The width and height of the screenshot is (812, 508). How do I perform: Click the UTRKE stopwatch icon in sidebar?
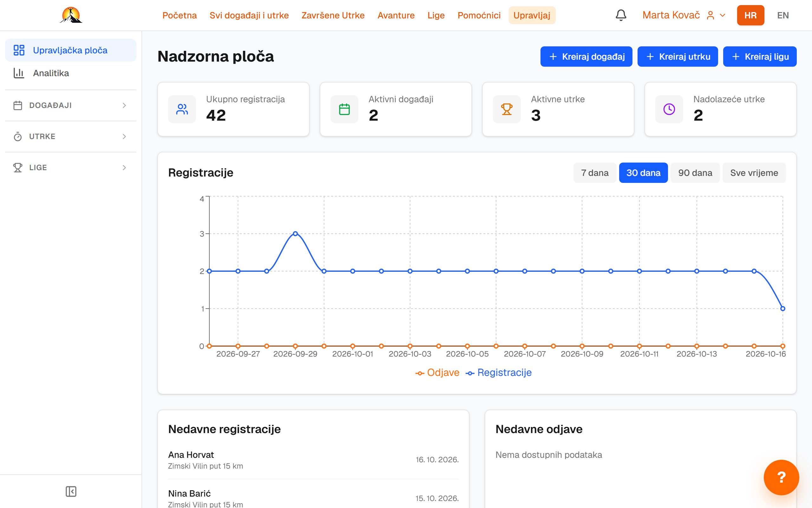click(18, 137)
